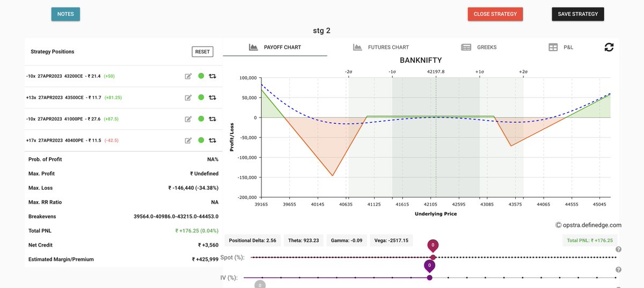
Task: Click the Max. Loss value ₹ -146,440
Action: [x=193, y=188]
